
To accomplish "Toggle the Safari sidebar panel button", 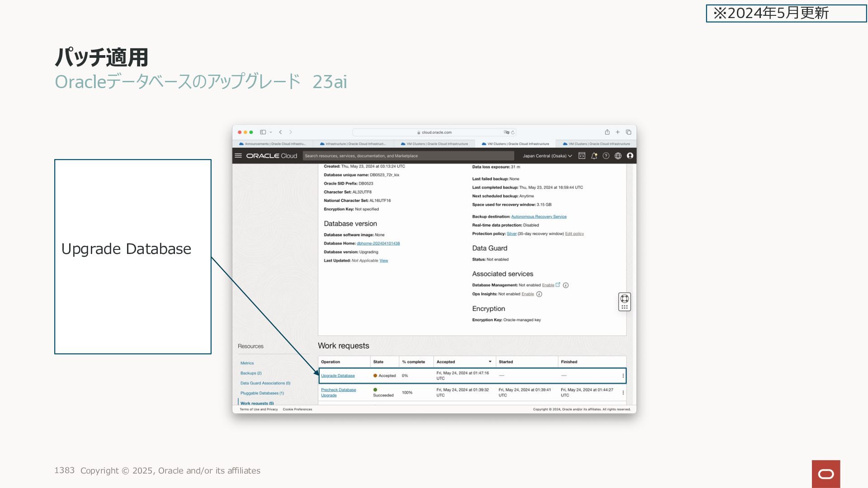I will (263, 132).
